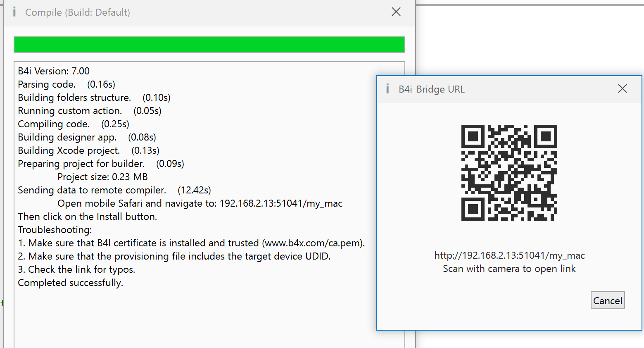Click the 'Troubleshooting:' heading line
Screen dimensions: 644x348
tap(55, 230)
